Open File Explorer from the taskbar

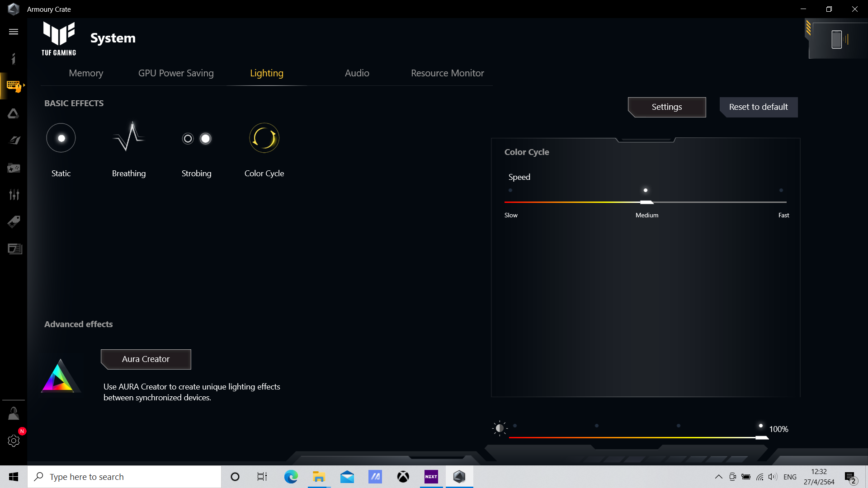pos(319,477)
